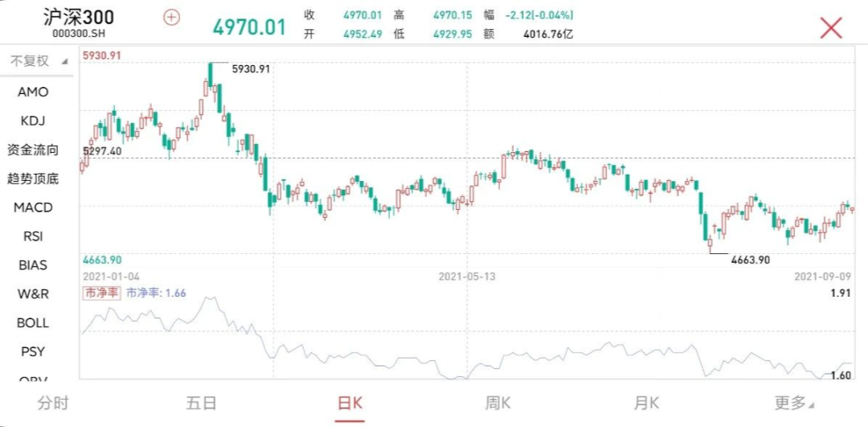
Task: Switch to the 分时 tab
Action: tap(53, 403)
